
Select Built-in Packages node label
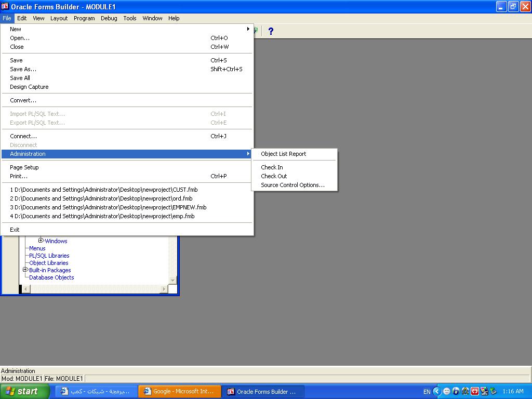[50, 270]
